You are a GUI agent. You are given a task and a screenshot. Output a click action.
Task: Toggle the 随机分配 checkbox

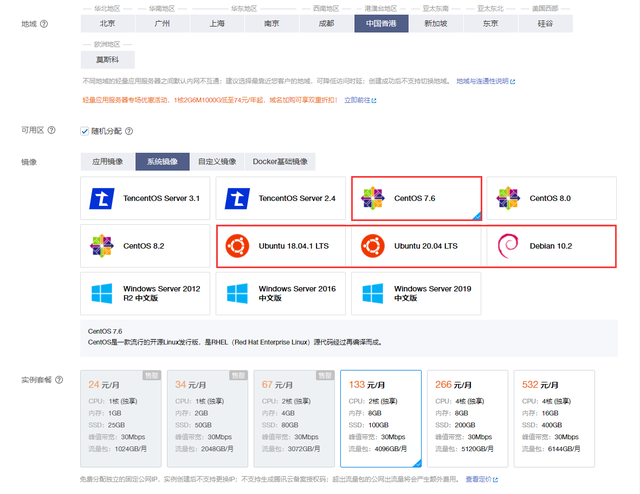pyautogui.click(x=84, y=131)
